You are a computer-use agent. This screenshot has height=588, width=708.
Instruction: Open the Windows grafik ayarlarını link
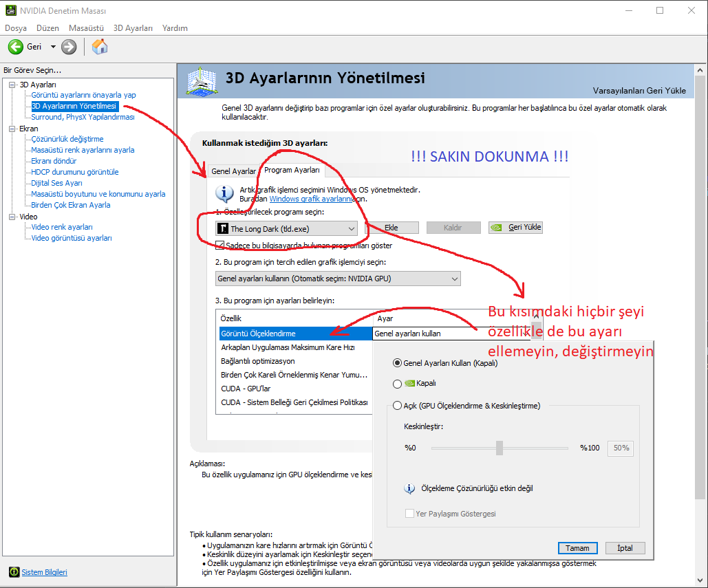pos(311,199)
